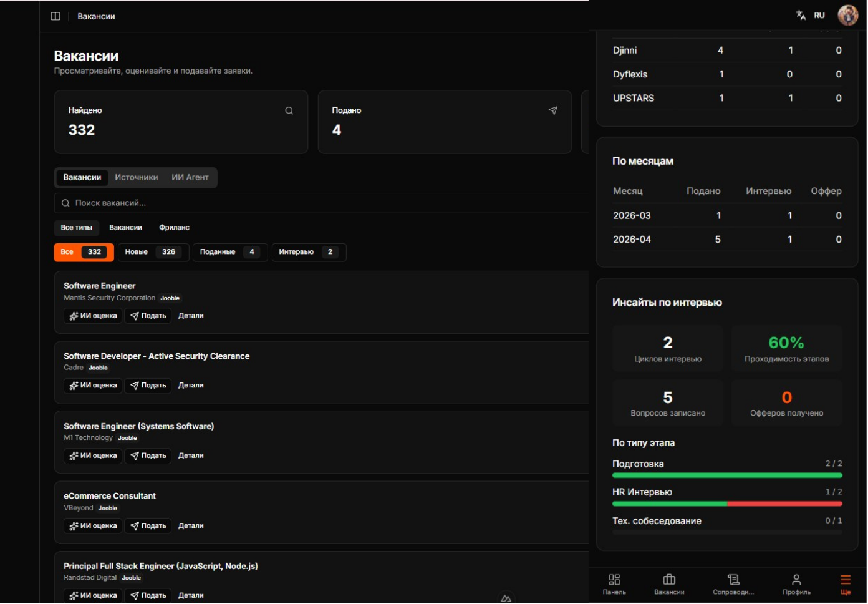Filter by Новые 326 vacancies
The image size is (868, 604).
click(153, 252)
